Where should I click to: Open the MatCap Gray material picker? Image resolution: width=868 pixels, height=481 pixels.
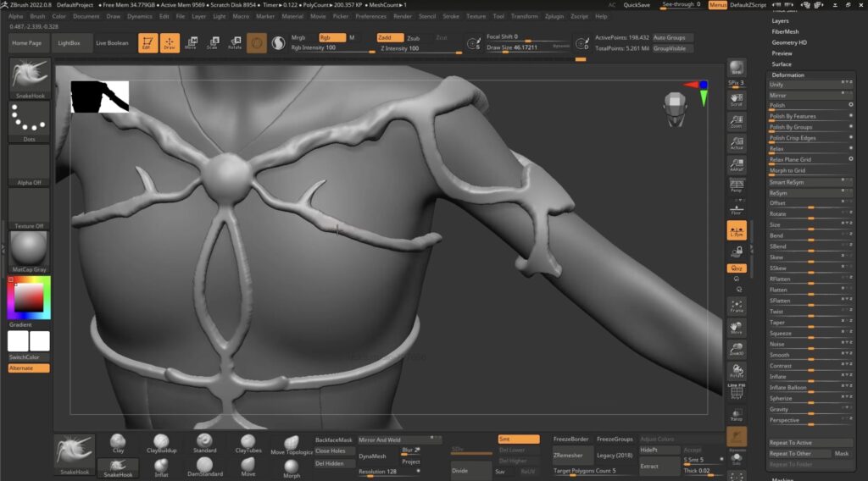[29, 252]
